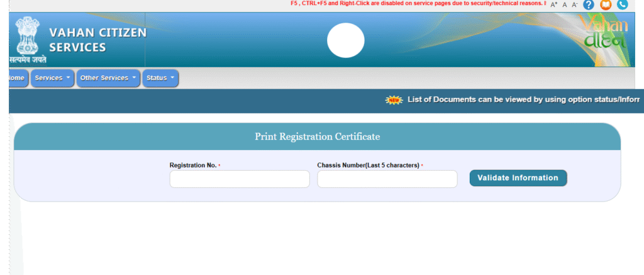Click the red F5/CTRL+F5 disabled warning text
Image resolution: width=644 pixels, height=275 pixels.
click(x=418, y=3)
